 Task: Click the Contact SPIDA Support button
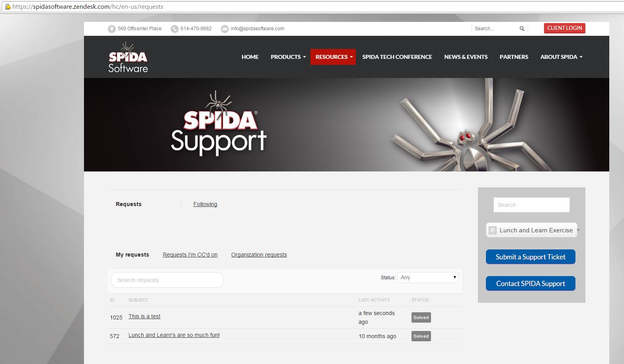point(530,284)
